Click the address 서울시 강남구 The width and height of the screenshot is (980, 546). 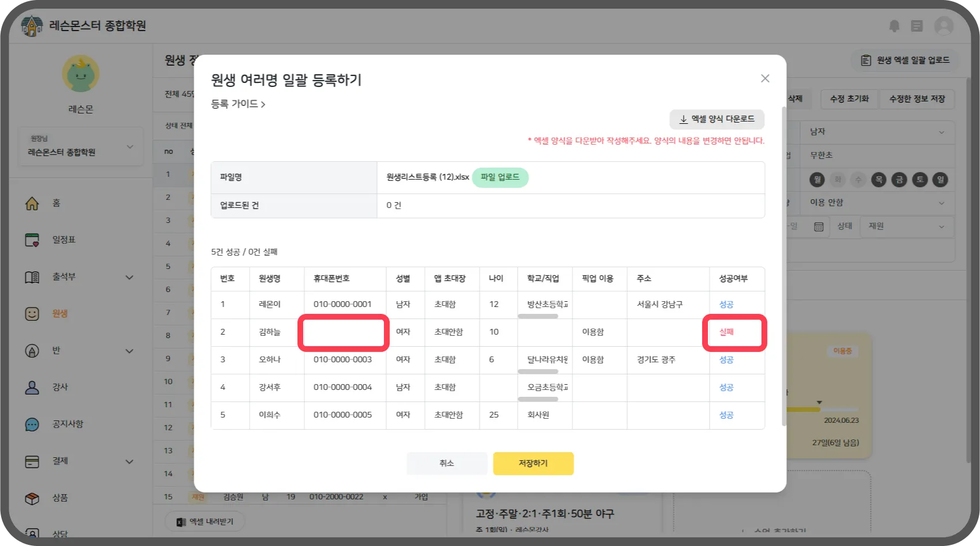tap(659, 305)
